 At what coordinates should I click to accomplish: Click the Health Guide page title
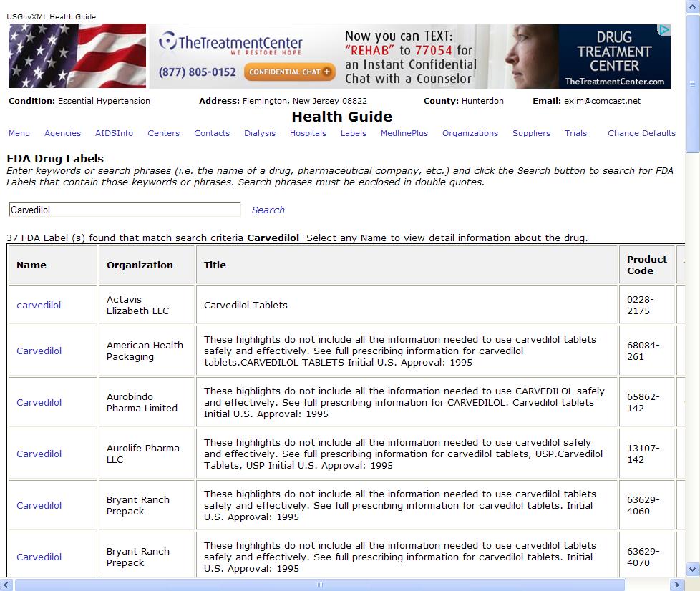point(342,117)
